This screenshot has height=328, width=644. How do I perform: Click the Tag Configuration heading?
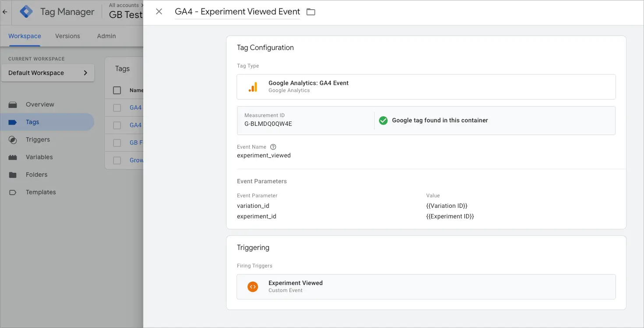[265, 47]
